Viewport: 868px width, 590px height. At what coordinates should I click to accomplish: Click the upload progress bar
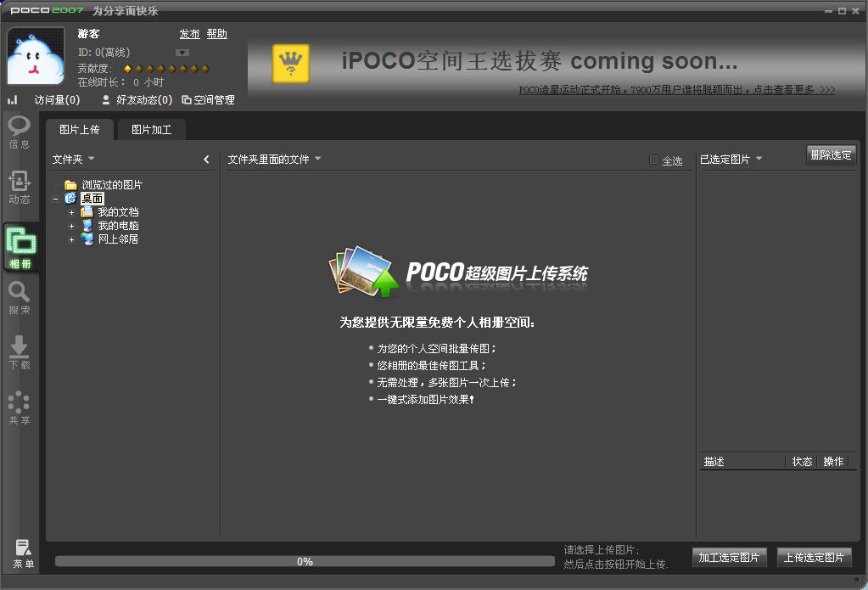tap(305, 561)
